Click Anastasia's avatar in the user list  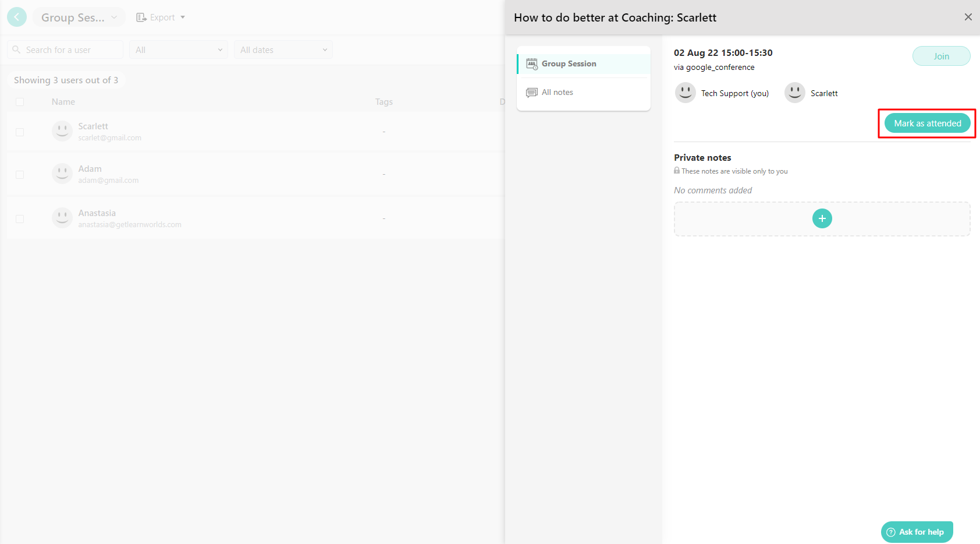pyautogui.click(x=62, y=217)
